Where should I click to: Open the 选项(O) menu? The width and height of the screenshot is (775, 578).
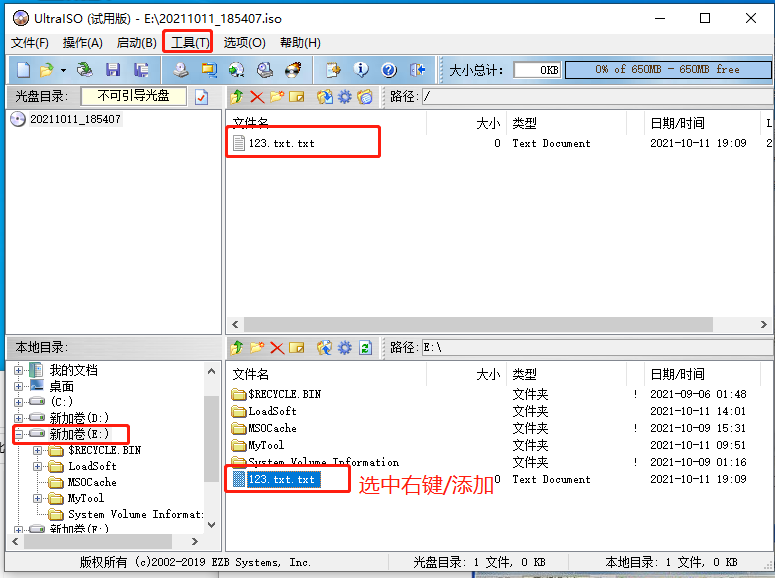[244, 43]
